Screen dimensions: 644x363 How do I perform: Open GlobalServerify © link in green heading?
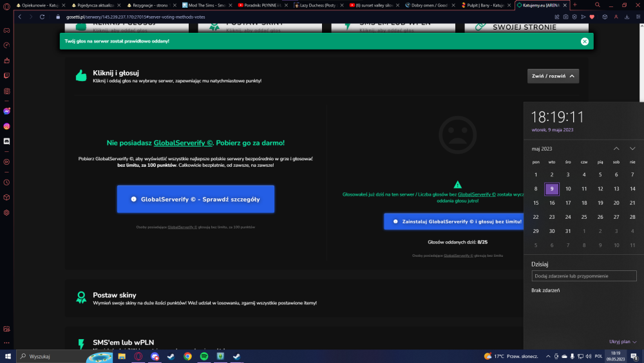click(183, 143)
